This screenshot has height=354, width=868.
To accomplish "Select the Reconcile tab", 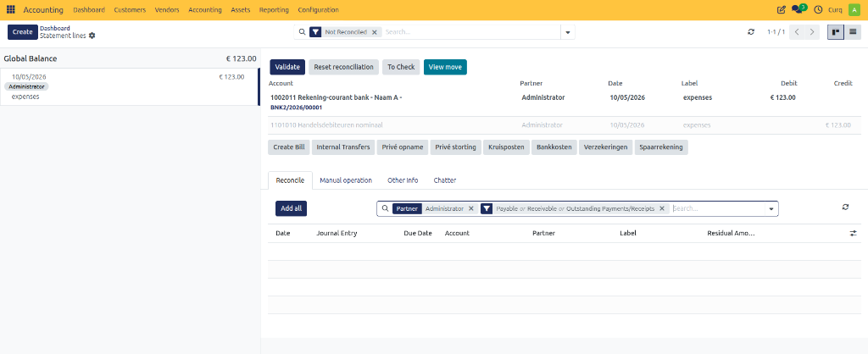I will 290,180.
